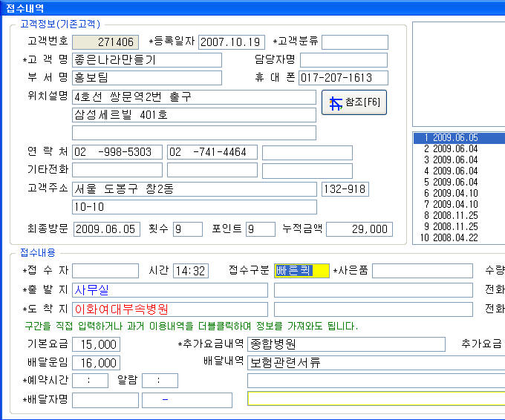Screen dimensions: 505x420
Task: Select the 고객번호 field showing 271406
Action: pyautogui.click(x=105, y=42)
